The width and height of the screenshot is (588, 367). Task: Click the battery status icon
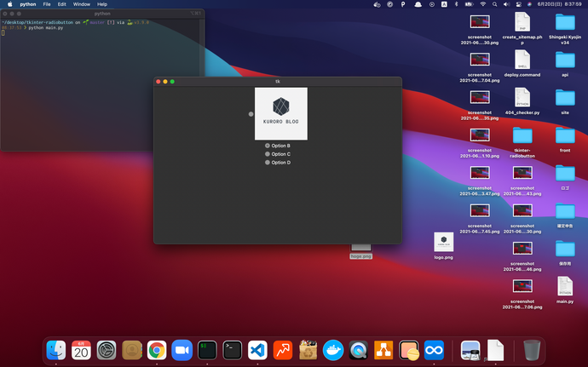coord(470,4)
